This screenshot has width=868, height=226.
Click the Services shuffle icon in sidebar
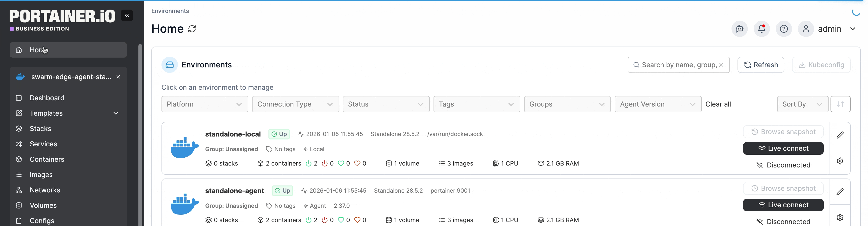click(x=19, y=144)
